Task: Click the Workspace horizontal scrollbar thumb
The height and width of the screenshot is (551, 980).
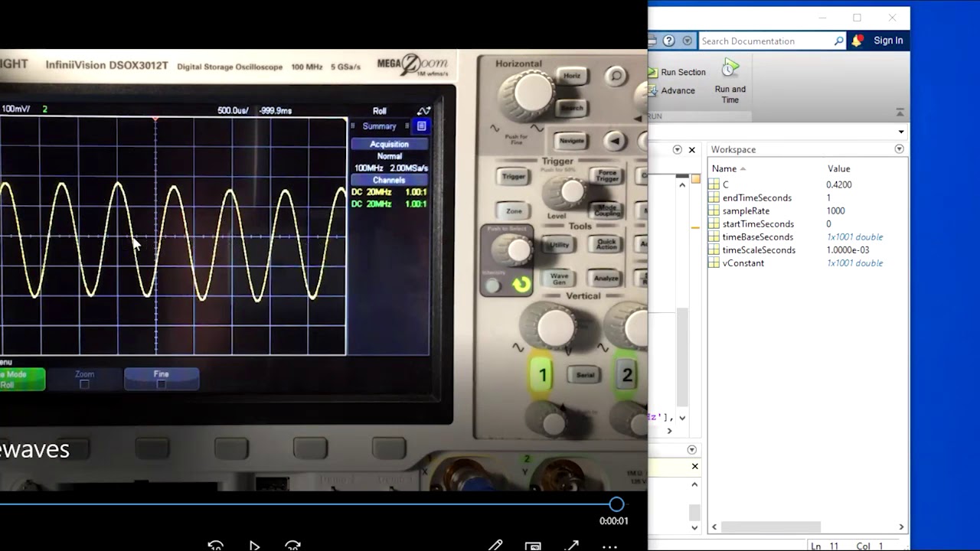Action: (x=771, y=527)
